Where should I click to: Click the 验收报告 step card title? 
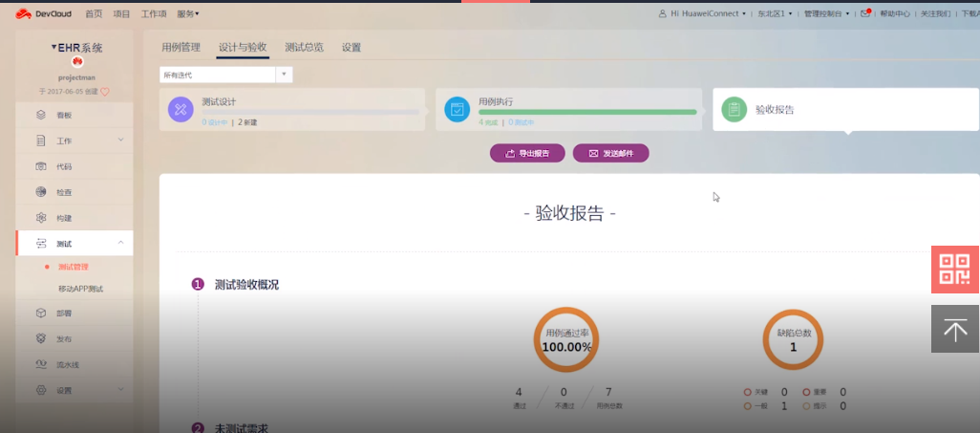[775, 110]
